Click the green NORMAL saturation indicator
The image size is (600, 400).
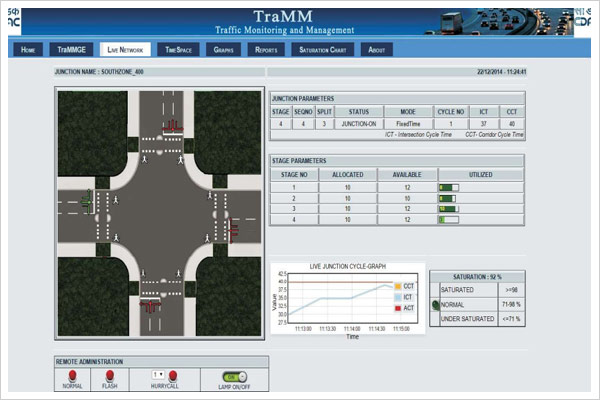(436, 305)
